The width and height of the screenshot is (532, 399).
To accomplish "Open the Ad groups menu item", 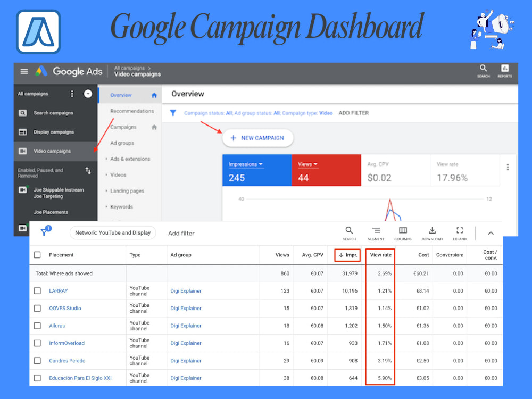I will point(122,143).
